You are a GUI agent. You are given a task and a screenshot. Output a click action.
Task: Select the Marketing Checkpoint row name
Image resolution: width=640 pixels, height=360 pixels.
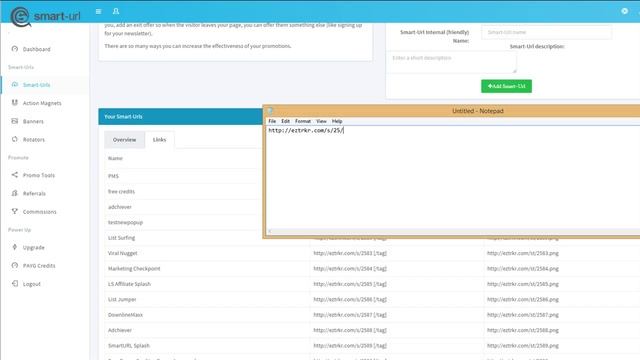pos(134,269)
